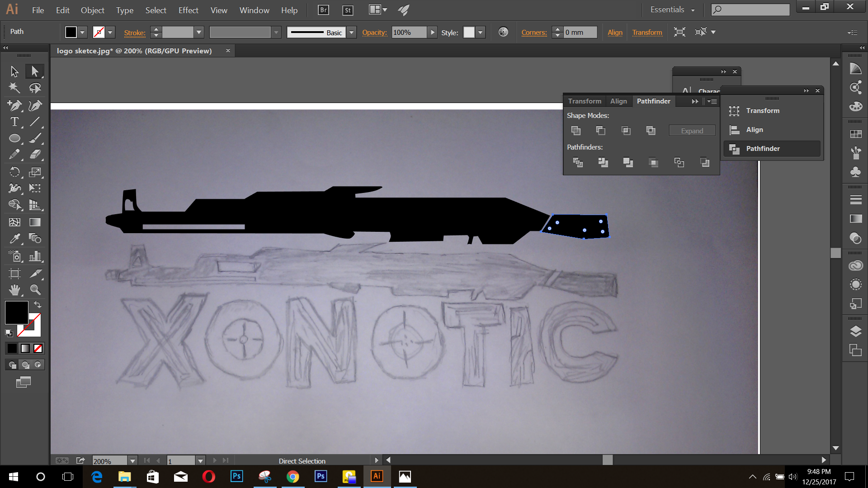Click the Opacity link in control bar
Screen dimensions: 868x488
pos(375,33)
